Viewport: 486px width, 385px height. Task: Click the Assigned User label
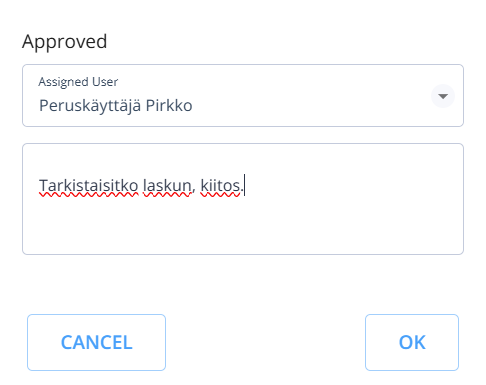click(78, 82)
